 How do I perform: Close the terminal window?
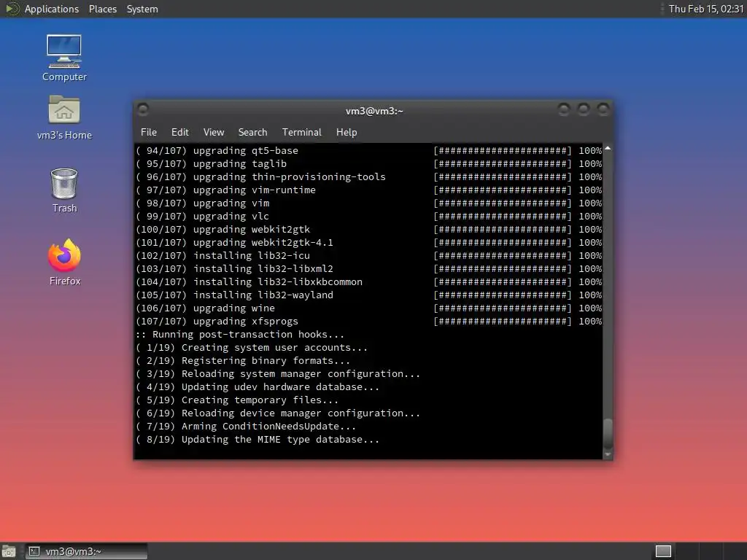coord(603,110)
